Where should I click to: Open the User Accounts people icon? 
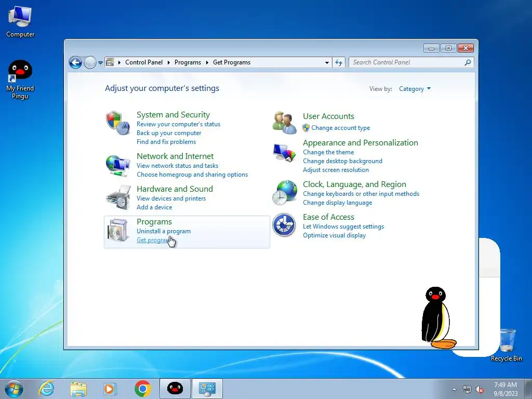coord(284,123)
